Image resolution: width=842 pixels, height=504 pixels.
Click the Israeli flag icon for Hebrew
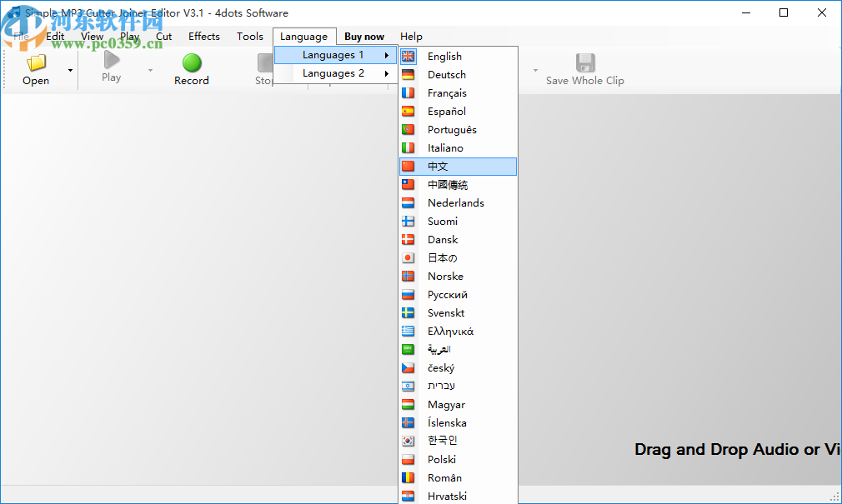click(x=408, y=386)
